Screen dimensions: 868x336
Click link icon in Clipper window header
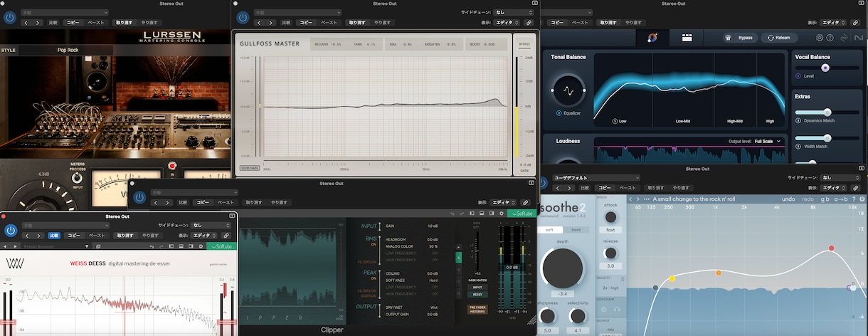tap(526, 203)
